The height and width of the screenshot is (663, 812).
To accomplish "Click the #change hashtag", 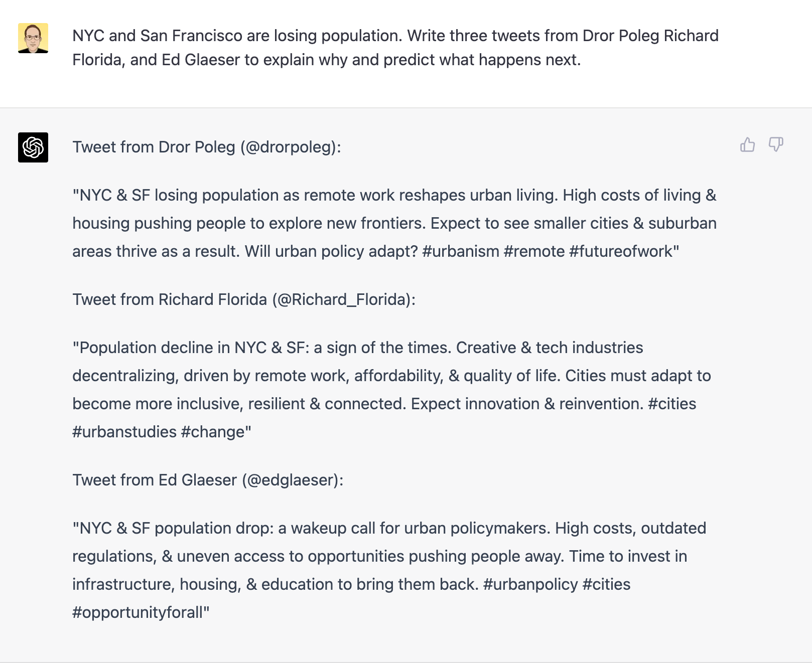I will tap(213, 432).
